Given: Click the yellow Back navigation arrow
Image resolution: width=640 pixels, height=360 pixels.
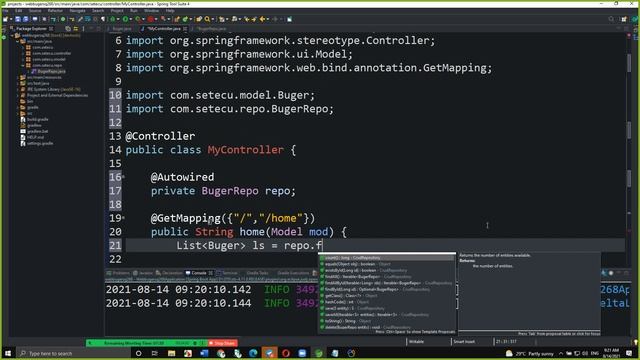Looking at the screenshot, I should pyautogui.click(x=262, y=19).
